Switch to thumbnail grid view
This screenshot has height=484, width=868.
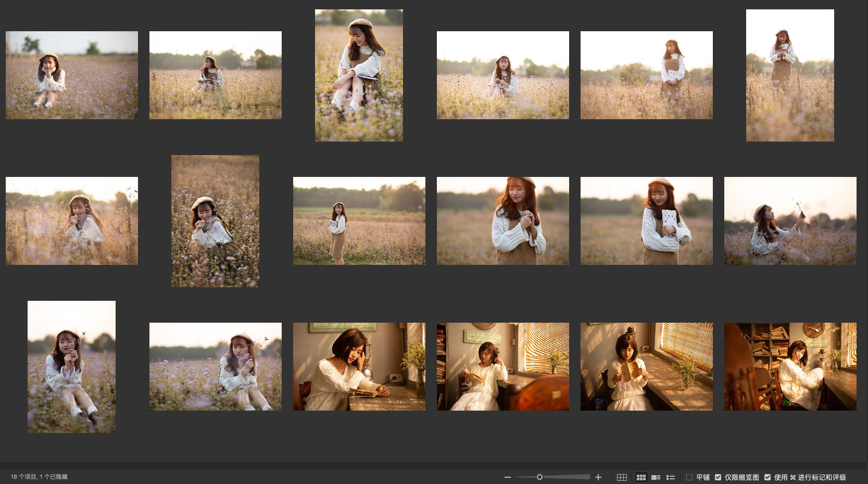tap(641, 477)
